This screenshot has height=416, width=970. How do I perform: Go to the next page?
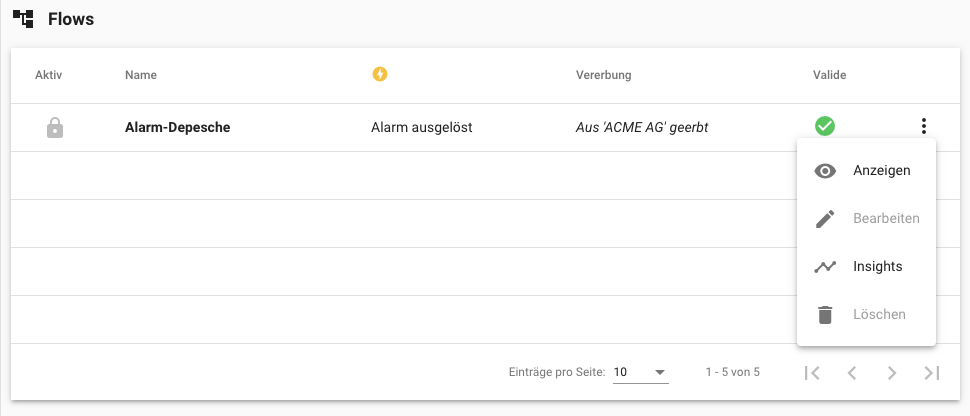click(892, 373)
